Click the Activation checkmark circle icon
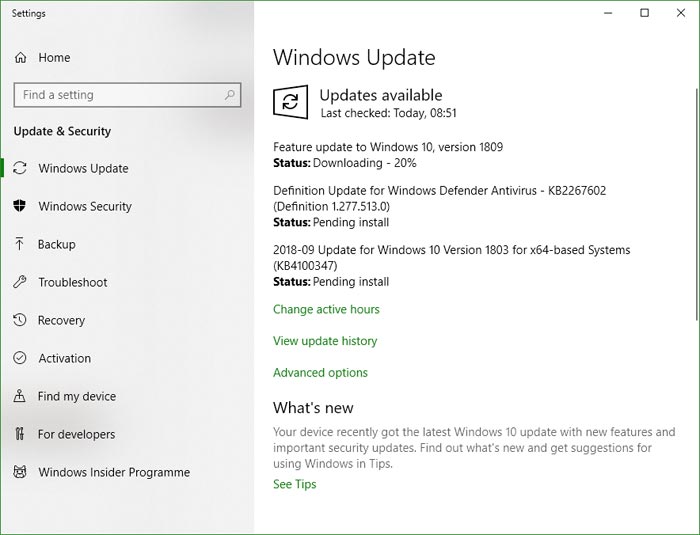The height and width of the screenshot is (535, 700). pyautogui.click(x=20, y=358)
